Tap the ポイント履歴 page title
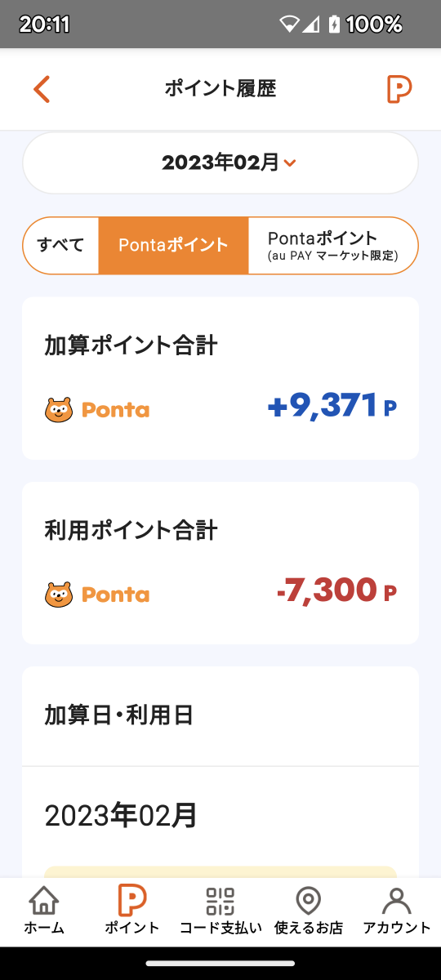 pos(220,89)
